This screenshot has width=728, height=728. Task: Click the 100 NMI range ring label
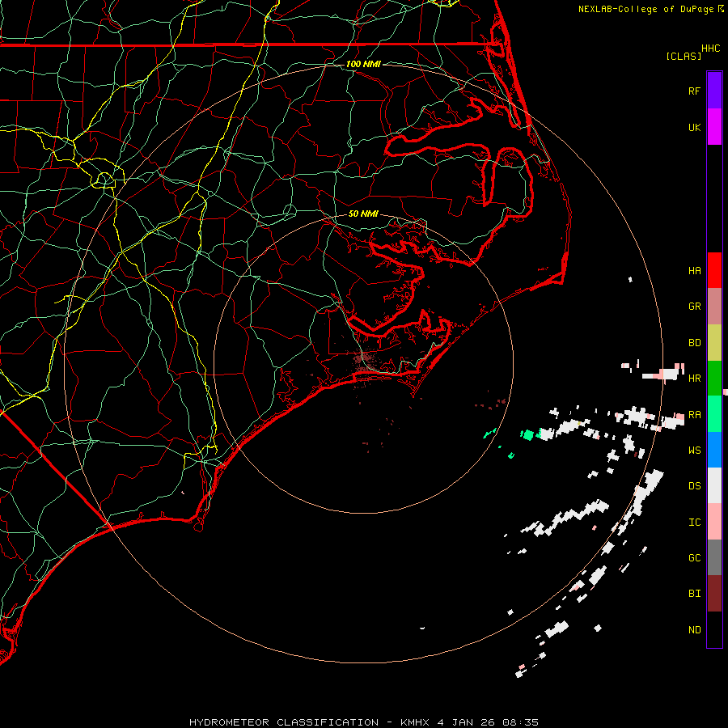(363, 64)
